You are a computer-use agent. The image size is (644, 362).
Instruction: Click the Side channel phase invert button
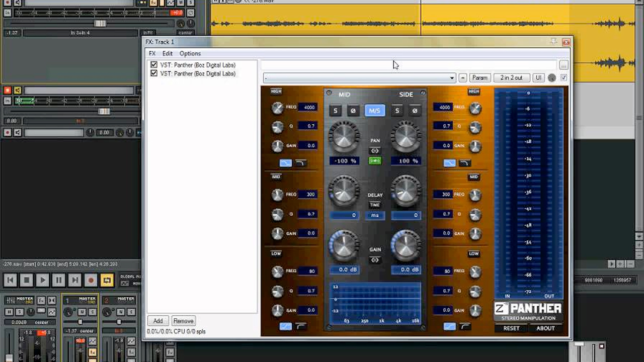[x=415, y=111]
